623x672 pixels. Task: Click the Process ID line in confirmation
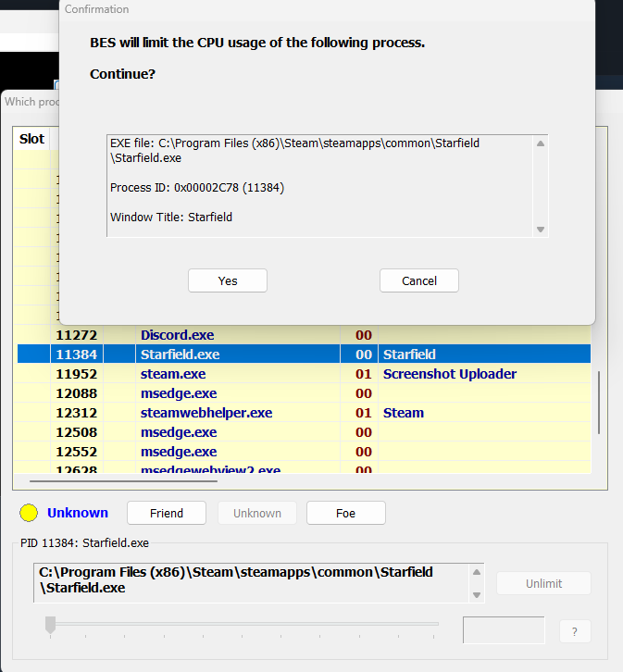point(197,188)
